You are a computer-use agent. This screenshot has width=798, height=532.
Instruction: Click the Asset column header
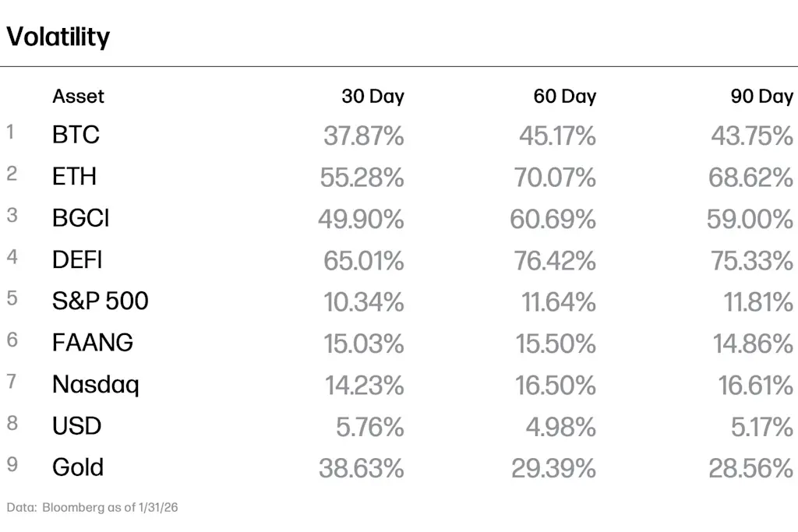click(78, 96)
